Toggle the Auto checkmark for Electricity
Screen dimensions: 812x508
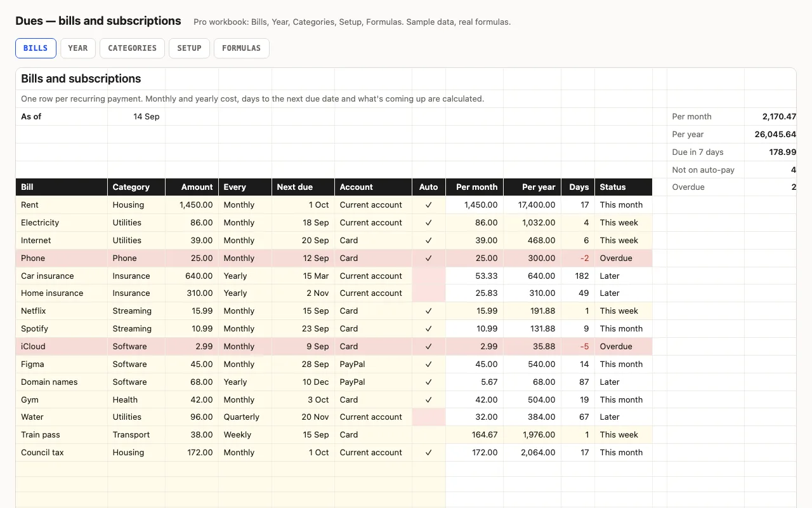(429, 223)
